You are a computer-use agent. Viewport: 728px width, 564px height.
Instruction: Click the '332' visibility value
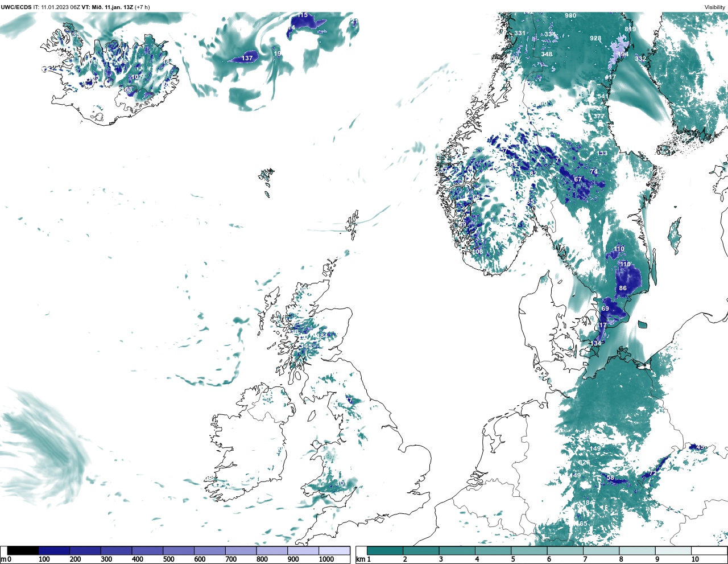[640, 59]
